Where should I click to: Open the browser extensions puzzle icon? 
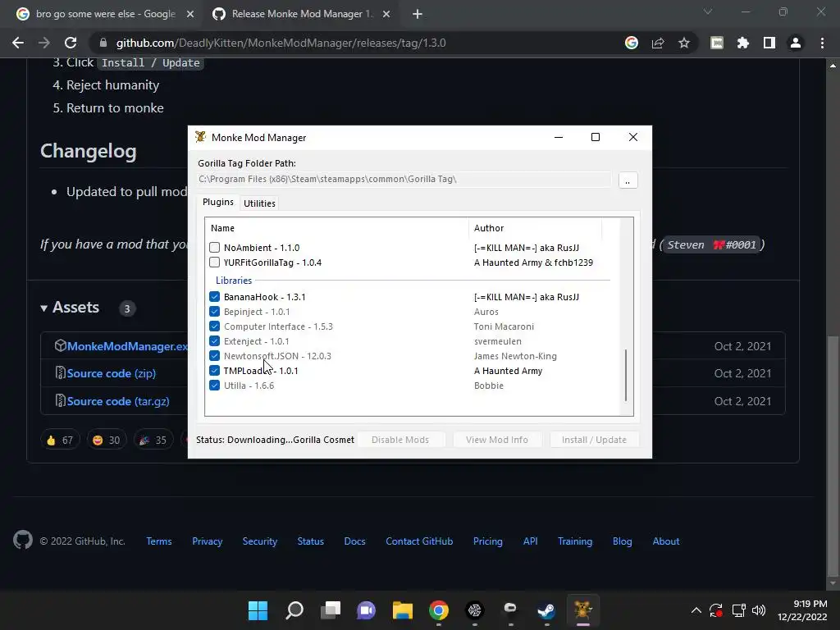(743, 43)
